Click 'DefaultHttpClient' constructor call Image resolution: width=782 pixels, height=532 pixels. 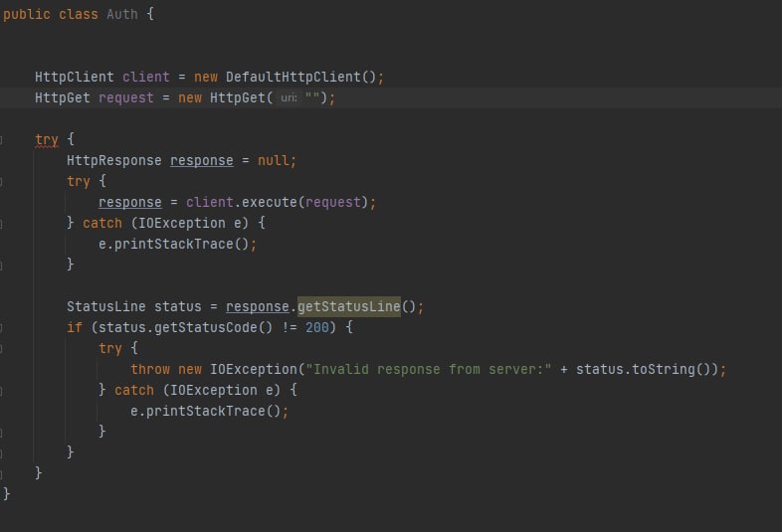(293, 77)
